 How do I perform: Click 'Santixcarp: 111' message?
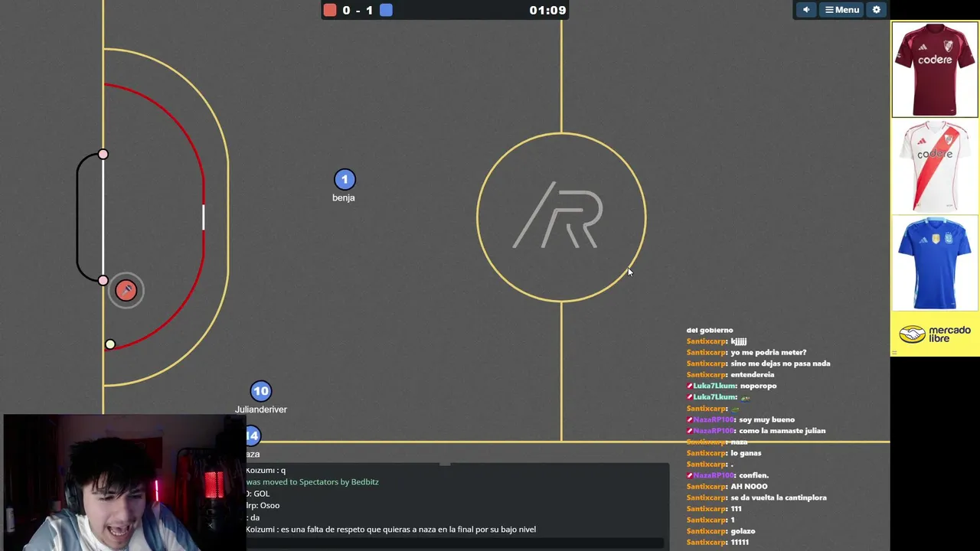pyautogui.click(x=714, y=509)
